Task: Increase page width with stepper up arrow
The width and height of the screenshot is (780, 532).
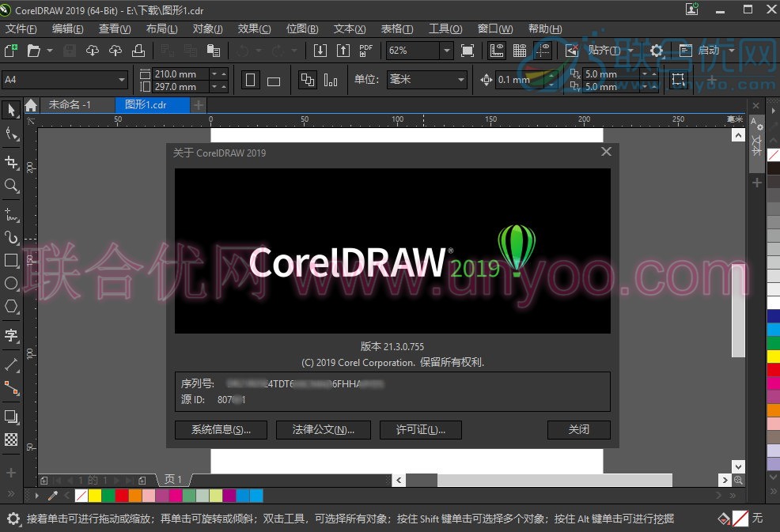Action: 224,74
